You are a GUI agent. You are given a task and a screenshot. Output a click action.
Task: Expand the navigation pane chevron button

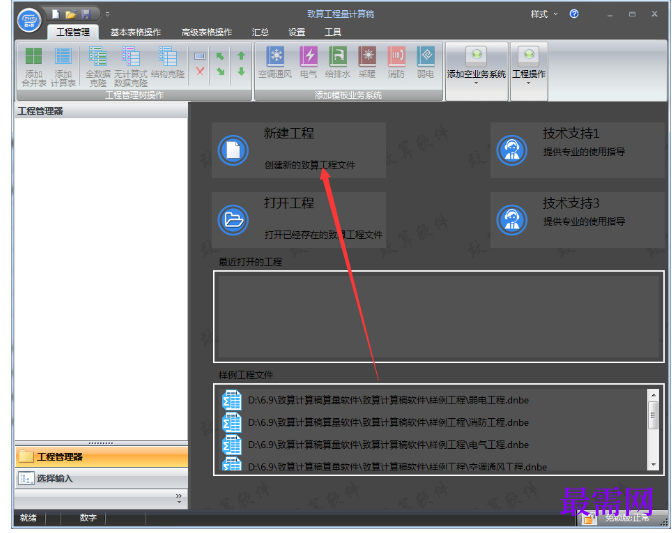click(x=179, y=498)
